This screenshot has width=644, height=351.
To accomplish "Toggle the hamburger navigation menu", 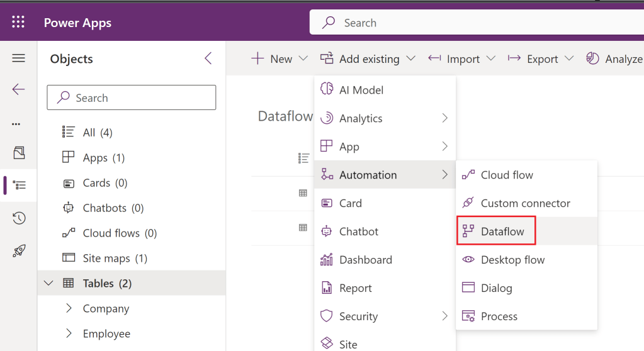I will pyautogui.click(x=18, y=58).
